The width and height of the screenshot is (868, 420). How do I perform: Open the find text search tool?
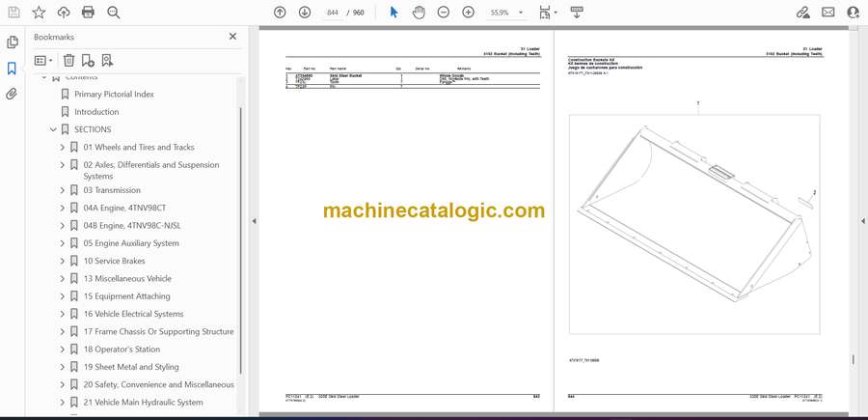(x=114, y=13)
